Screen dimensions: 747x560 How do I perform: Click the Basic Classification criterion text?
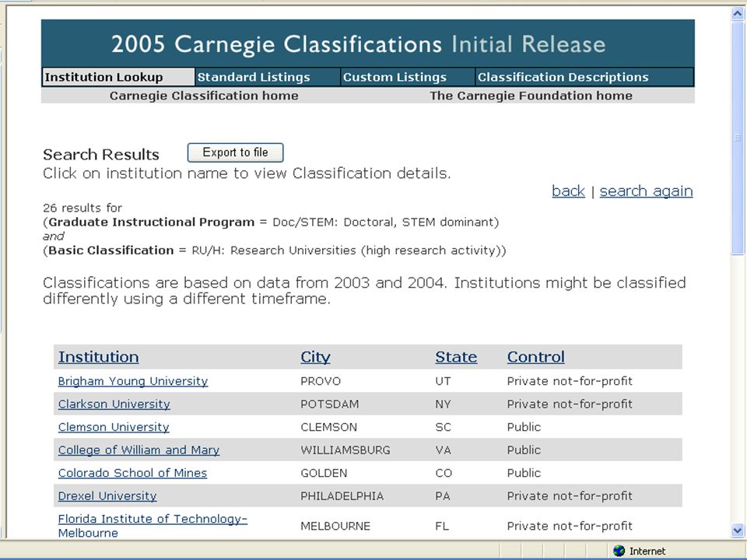click(x=275, y=250)
